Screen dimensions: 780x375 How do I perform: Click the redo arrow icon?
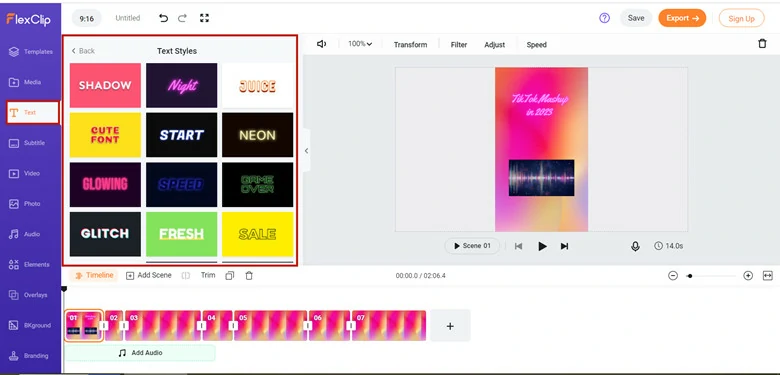click(x=183, y=18)
